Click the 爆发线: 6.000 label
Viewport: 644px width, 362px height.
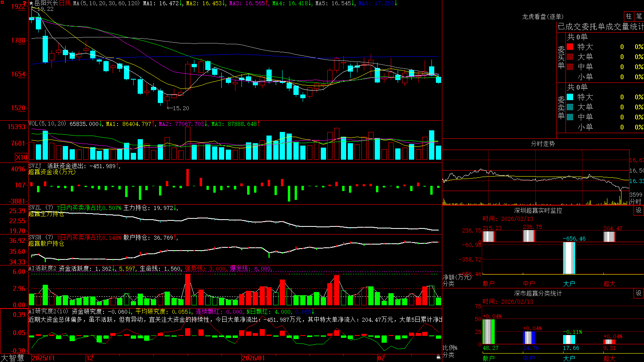click(x=251, y=268)
